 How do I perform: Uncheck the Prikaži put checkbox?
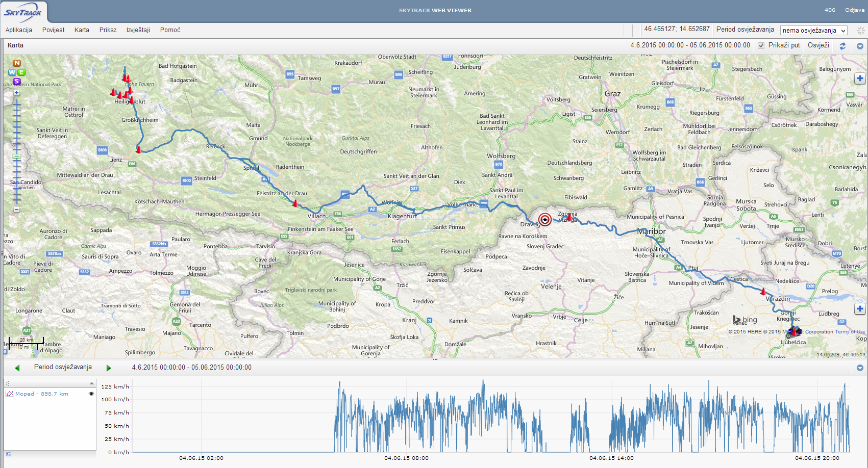(761, 46)
